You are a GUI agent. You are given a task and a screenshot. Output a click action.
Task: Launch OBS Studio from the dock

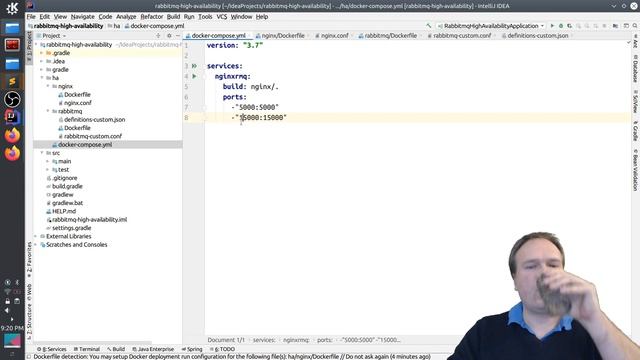(x=12, y=99)
